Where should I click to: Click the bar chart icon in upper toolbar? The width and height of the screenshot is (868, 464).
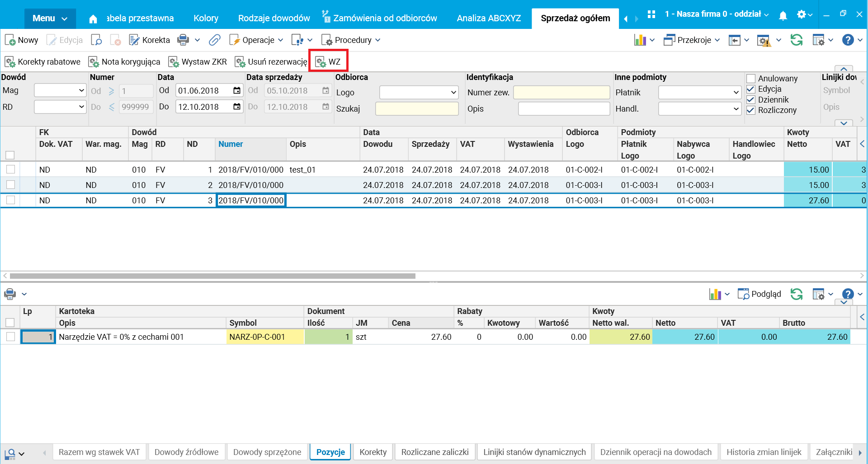(x=640, y=40)
